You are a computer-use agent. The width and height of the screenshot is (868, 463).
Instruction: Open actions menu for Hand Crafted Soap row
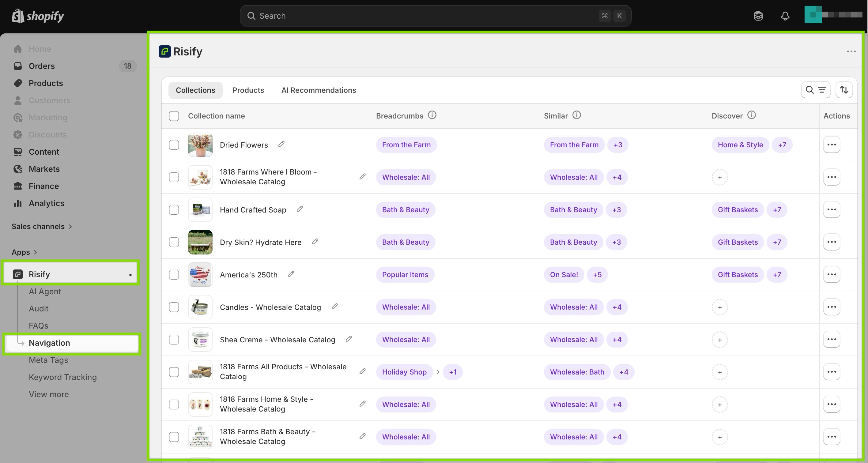coord(832,209)
